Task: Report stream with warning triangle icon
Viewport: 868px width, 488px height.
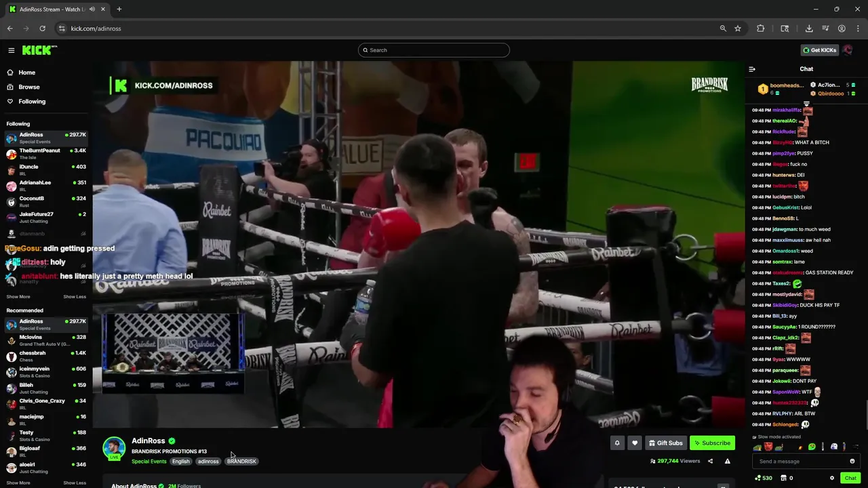Action: pos(727,461)
